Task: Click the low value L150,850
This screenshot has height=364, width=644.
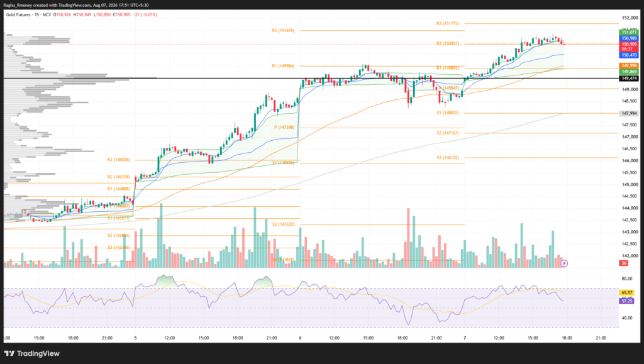Action: [102, 14]
